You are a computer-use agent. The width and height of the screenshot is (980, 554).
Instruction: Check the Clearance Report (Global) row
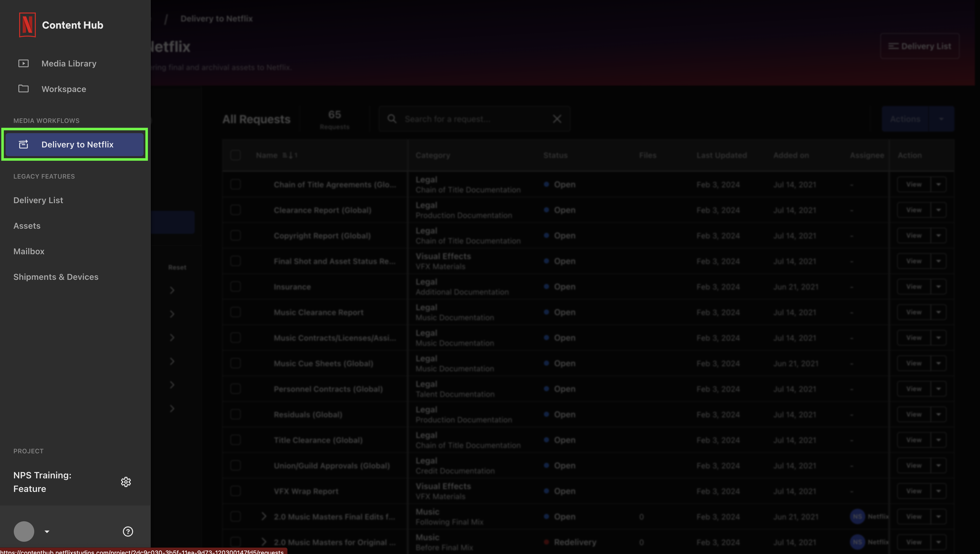[236, 210]
